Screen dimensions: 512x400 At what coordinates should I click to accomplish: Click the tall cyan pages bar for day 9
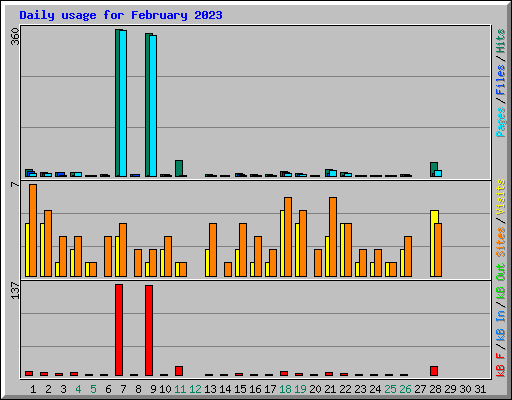(153, 106)
